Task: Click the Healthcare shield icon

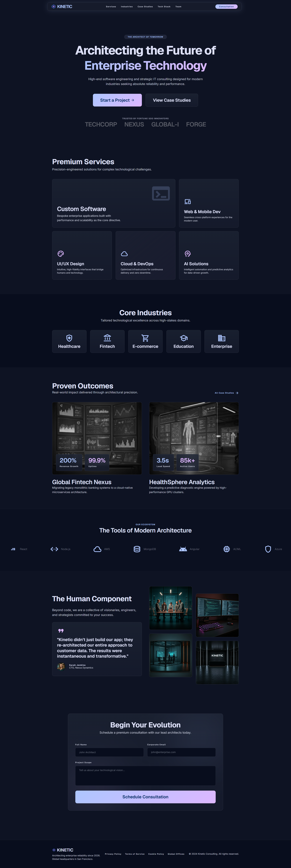Action: 69,338
